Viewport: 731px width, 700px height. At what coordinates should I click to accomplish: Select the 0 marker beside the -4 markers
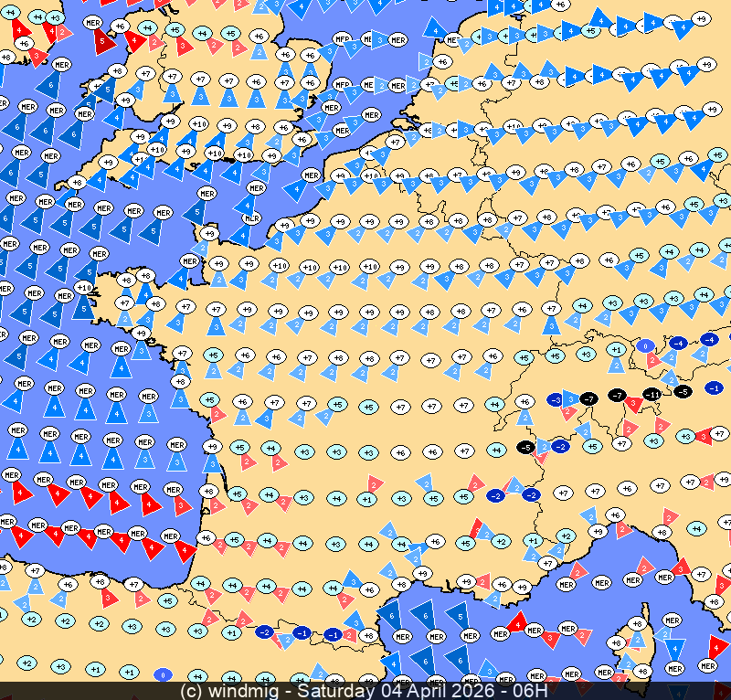click(x=646, y=346)
